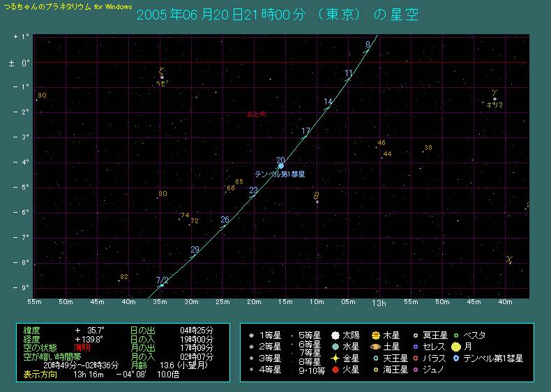The width and height of the screenshot is (551, 392).
Task: Click the gamma star labeled ポリマ
Action: pyautogui.click(x=495, y=99)
